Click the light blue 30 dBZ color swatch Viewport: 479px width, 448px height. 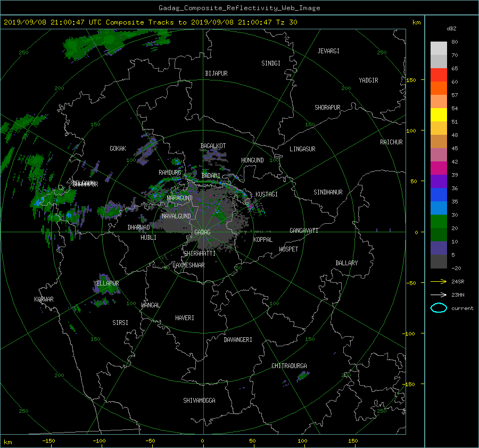[439, 208]
